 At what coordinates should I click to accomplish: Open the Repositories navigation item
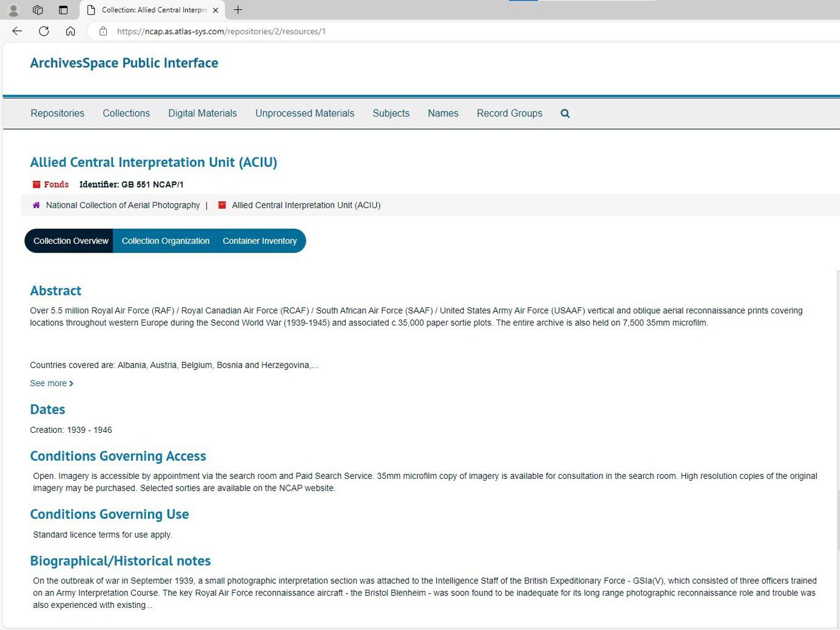(57, 113)
